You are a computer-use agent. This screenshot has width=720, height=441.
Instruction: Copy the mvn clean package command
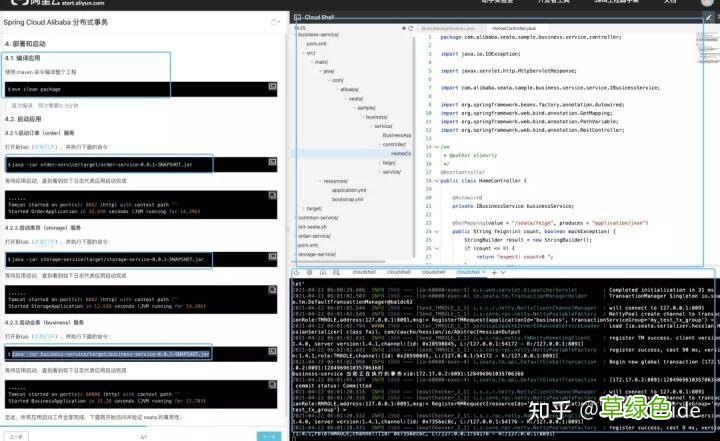[x=272, y=86]
